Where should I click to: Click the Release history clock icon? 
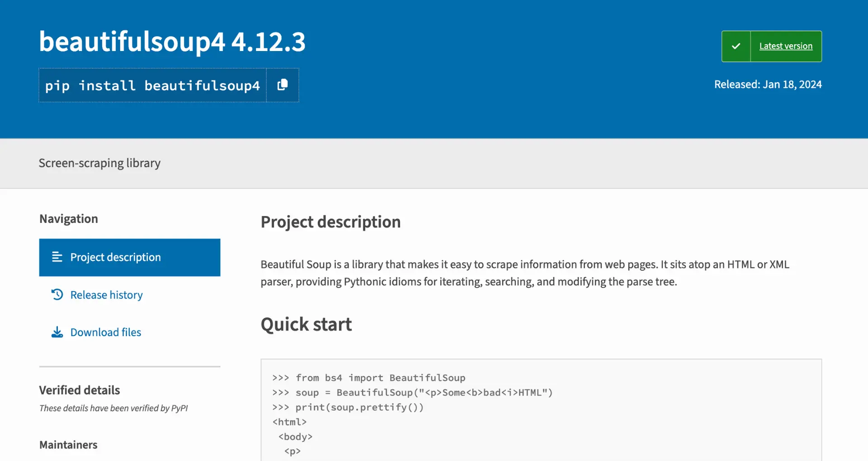57,295
